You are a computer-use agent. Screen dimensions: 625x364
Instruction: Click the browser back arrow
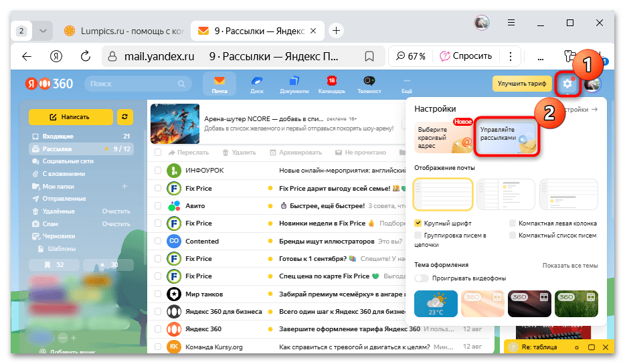[27, 56]
